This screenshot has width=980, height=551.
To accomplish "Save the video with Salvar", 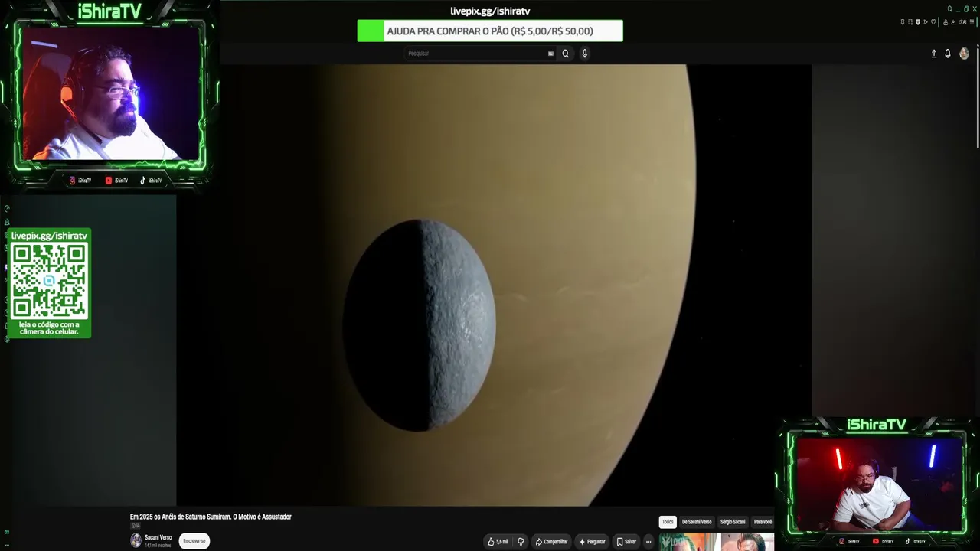I will (626, 542).
